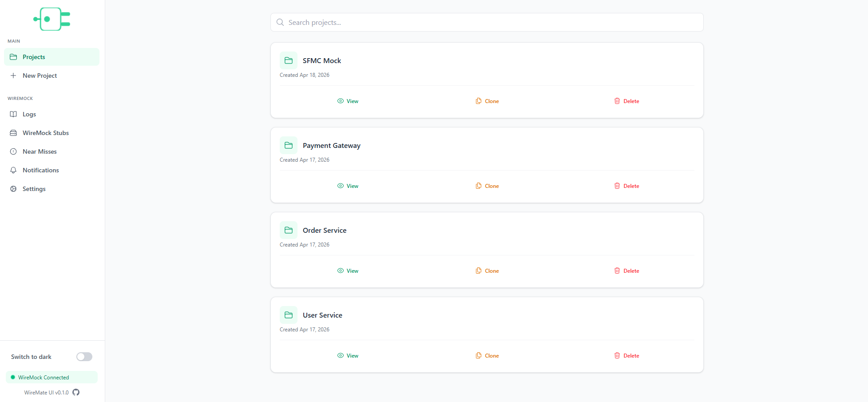Click the Notifications bell icon

(x=13, y=170)
